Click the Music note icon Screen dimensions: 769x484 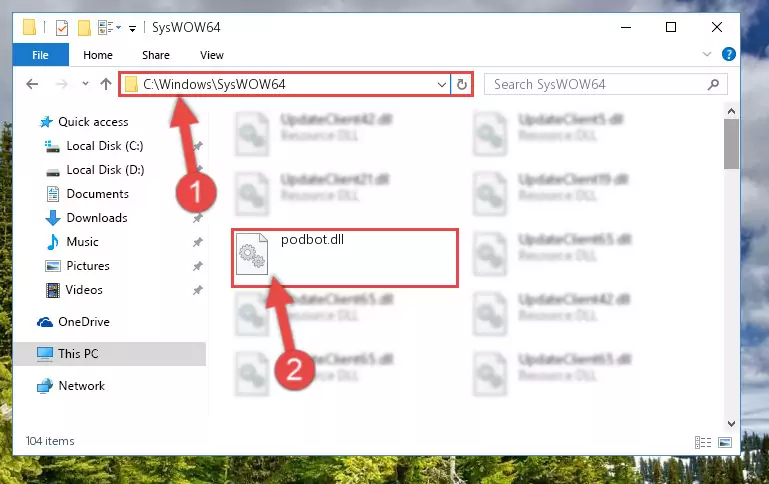[x=52, y=242]
